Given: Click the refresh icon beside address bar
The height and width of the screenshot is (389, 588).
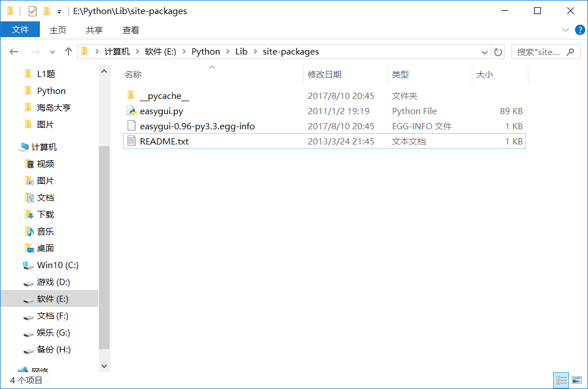Looking at the screenshot, I should click(x=498, y=52).
